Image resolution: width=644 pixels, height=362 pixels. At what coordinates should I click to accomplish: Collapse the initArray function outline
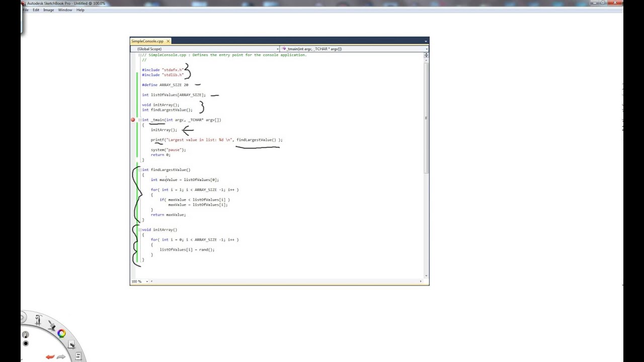point(140,230)
